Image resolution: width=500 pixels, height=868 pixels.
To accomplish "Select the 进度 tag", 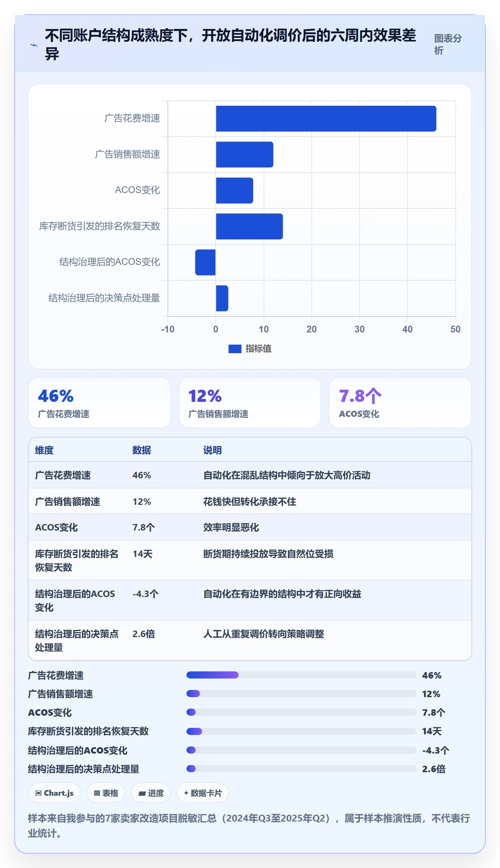I will 151,793.
